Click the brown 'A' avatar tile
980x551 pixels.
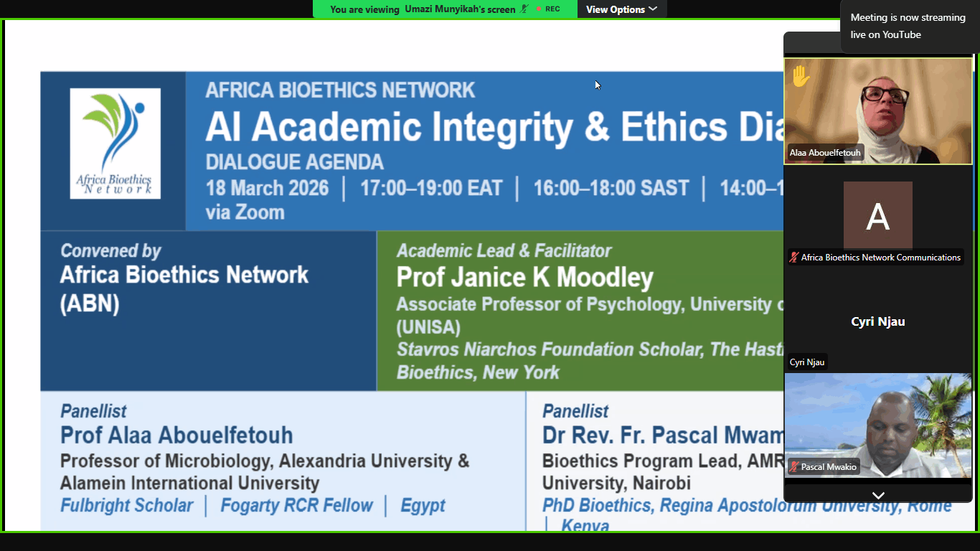[x=878, y=216]
